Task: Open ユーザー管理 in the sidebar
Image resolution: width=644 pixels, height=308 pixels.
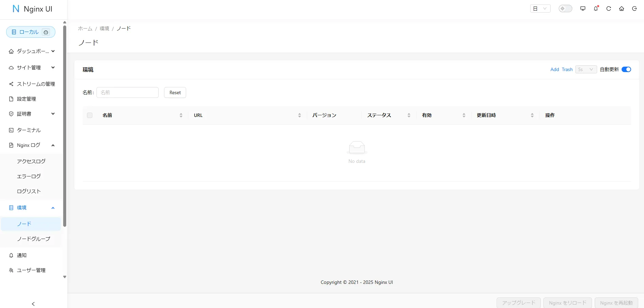Action: [x=32, y=270]
